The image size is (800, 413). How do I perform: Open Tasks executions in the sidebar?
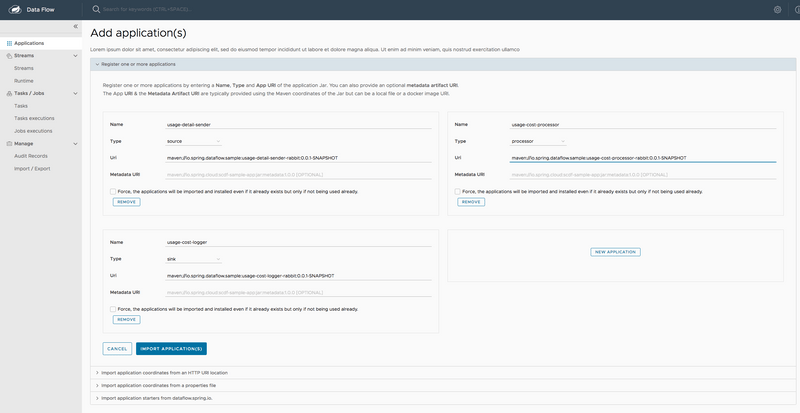point(34,118)
